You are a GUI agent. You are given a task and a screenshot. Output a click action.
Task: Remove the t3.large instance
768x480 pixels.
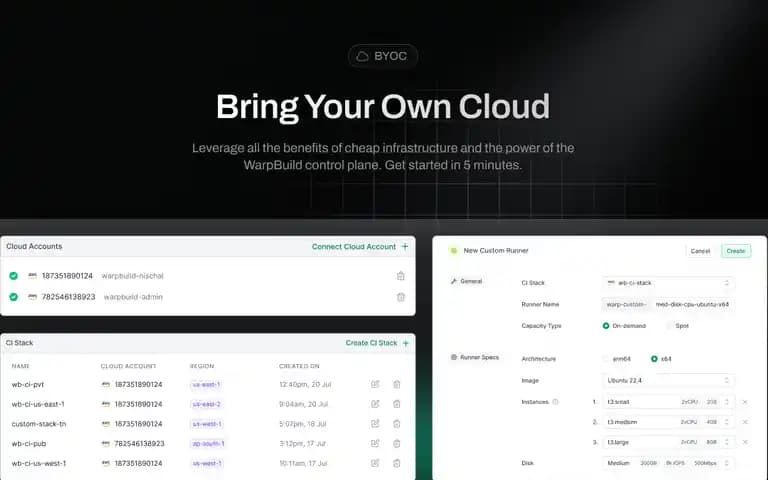pyautogui.click(x=745, y=442)
